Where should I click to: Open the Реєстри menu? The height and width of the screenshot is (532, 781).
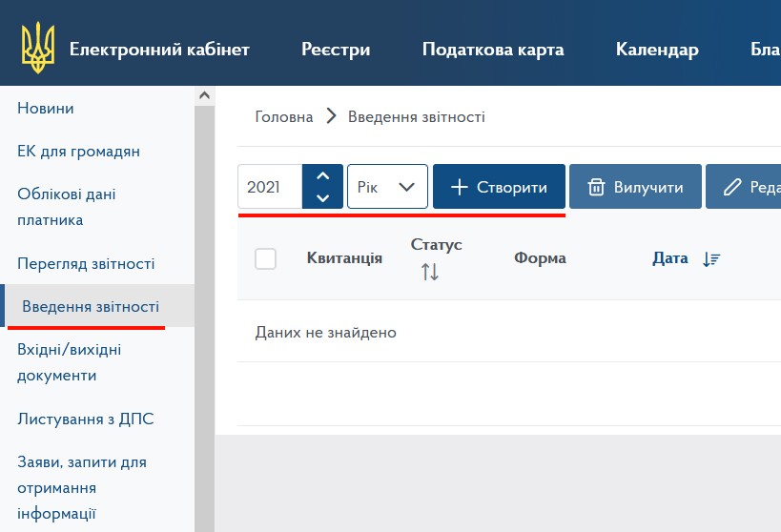click(336, 50)
